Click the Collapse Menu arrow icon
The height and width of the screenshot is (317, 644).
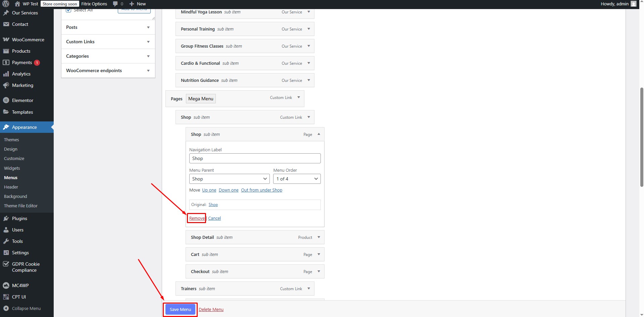6,308
